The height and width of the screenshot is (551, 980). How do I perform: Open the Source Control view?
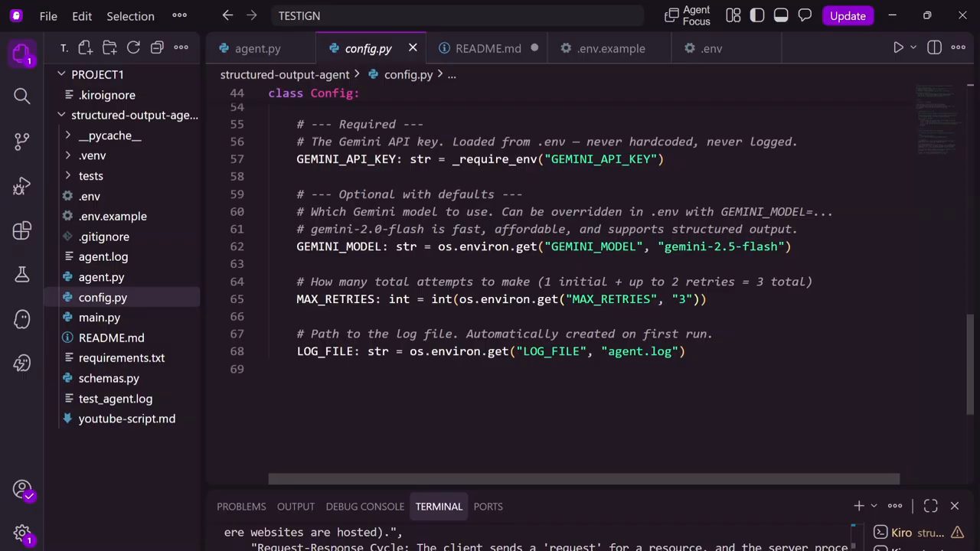tap(21, 141)
